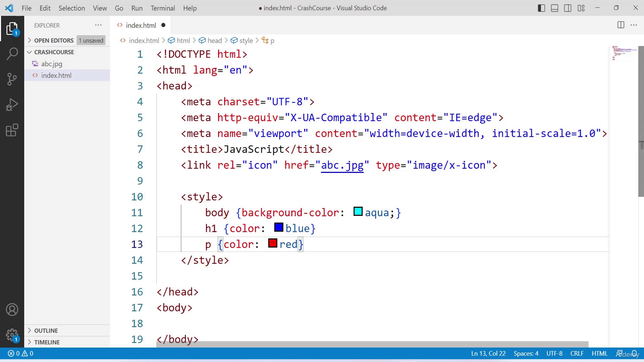Screen dimensions: 644x362
Task: Click Ln 13, Col 22 in status bar
Action: pyautogui.click(x=488, y=353)
